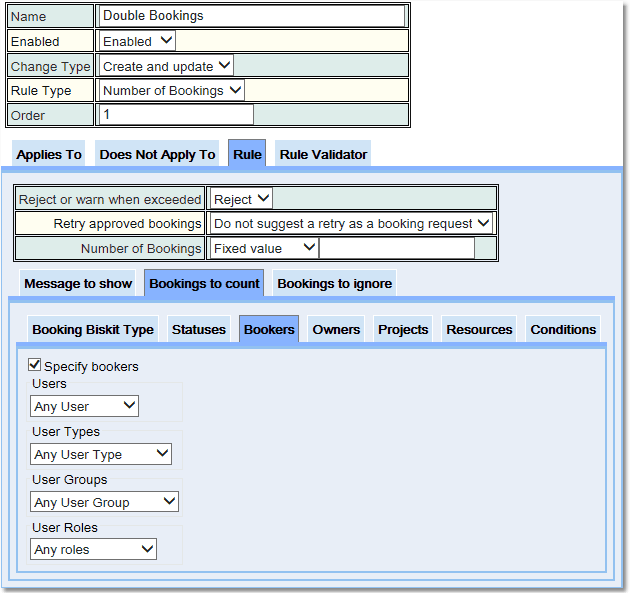Viewport: 630px width, 595px height.
Task: Open Reject or warn dropdown
Action: pos(242,199)
